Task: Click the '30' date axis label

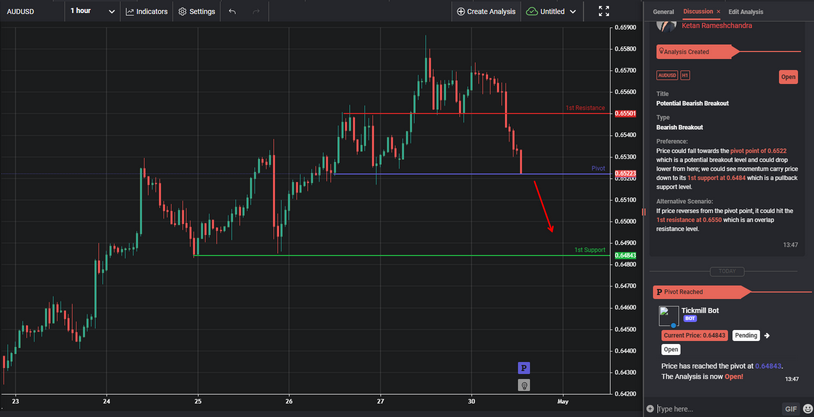Action: click(x=471, y=401)
